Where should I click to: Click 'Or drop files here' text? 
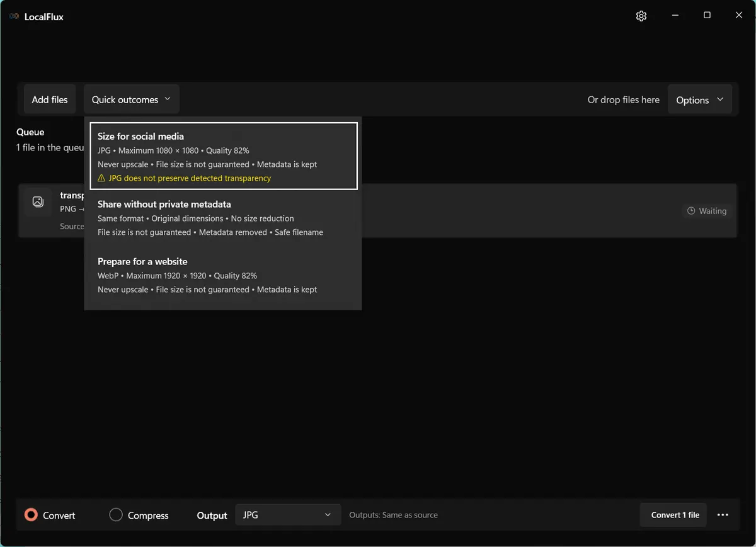624,99
